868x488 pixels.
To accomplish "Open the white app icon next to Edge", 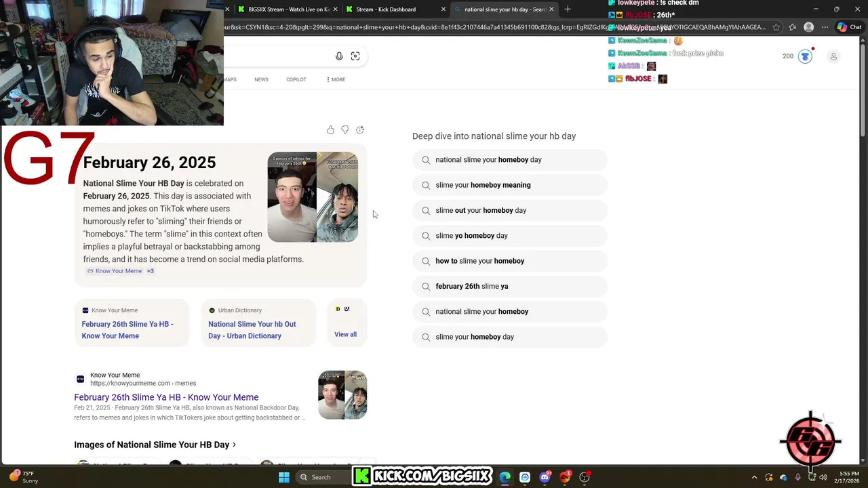I will (x=525, y=477).
